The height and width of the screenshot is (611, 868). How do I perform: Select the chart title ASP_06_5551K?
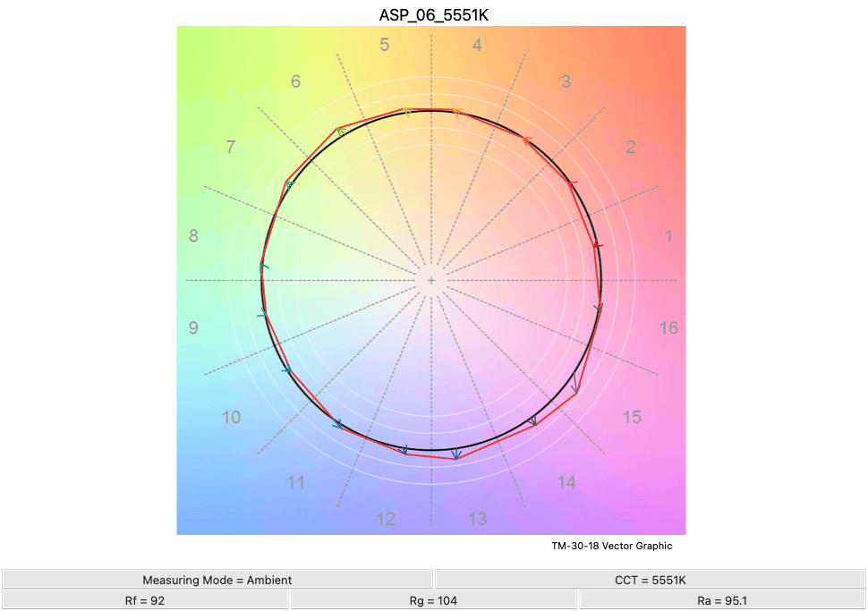coord(433,15)
